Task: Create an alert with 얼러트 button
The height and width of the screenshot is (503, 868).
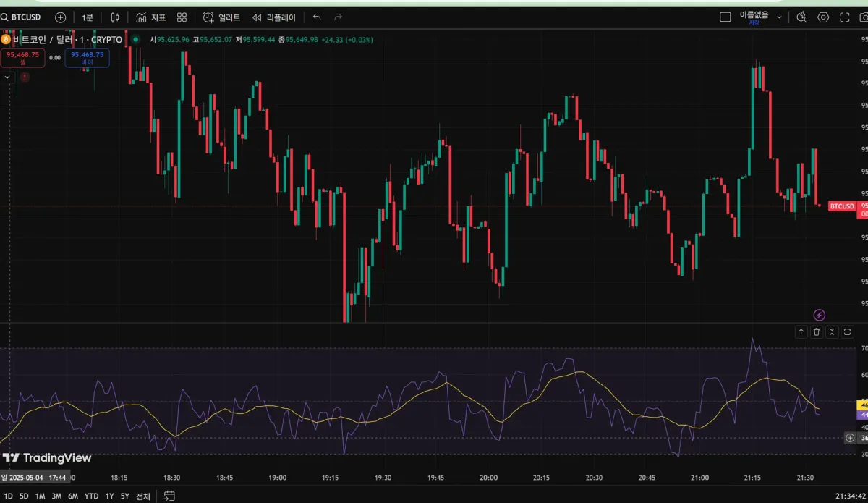Action: pos(221,17)
